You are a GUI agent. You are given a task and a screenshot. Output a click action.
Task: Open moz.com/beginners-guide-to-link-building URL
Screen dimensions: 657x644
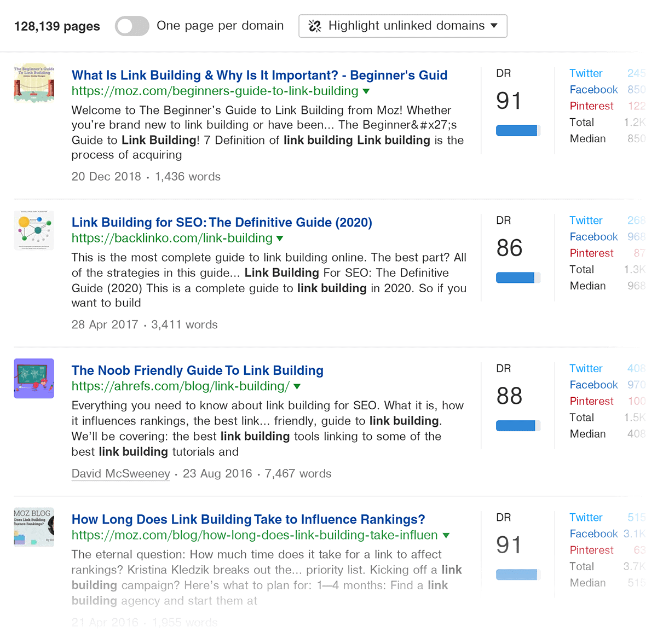coord(215,91)
